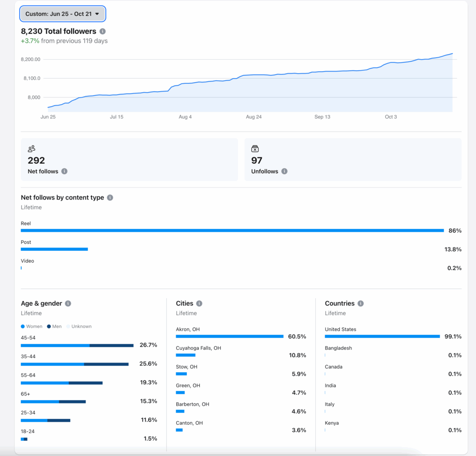The width and height of the screenshot is (476, 456).
Task: Toggle the Women legend item
Action: (32, 327)
